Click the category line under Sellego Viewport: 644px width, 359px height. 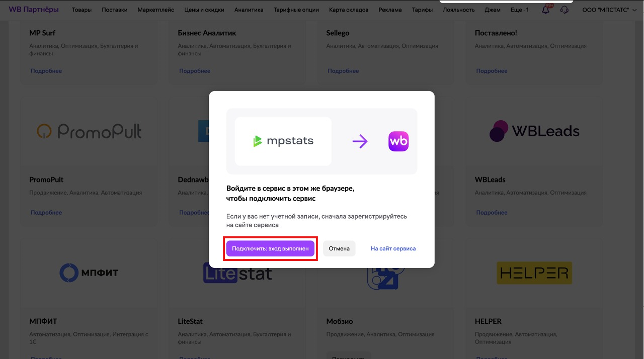click(x=382, y=46)
